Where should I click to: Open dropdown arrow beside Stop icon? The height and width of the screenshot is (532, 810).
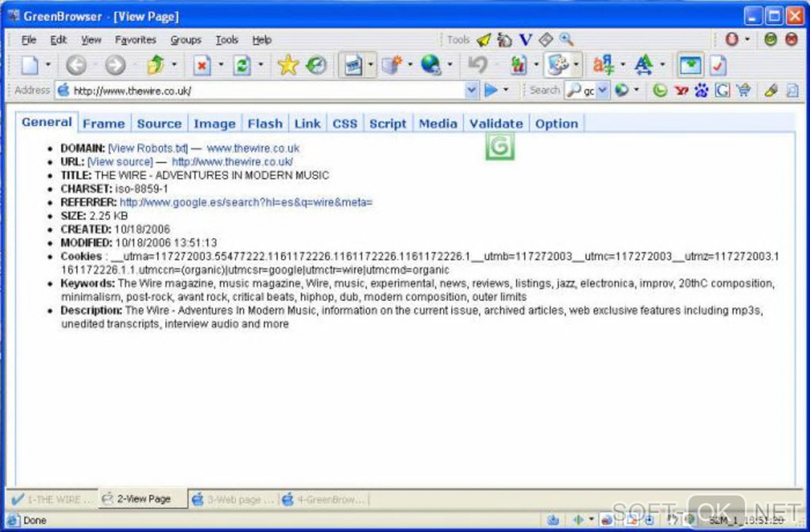[221, 65]
